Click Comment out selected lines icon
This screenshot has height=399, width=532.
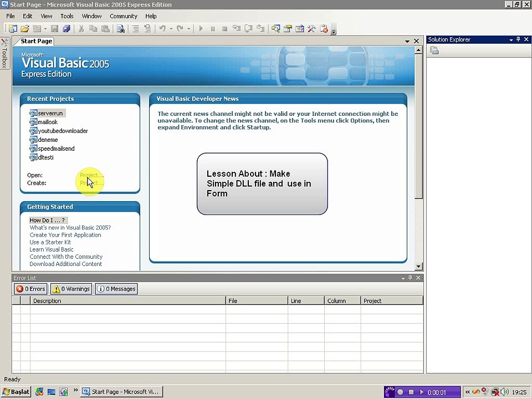pyautogui.click(x=136, y=29)
